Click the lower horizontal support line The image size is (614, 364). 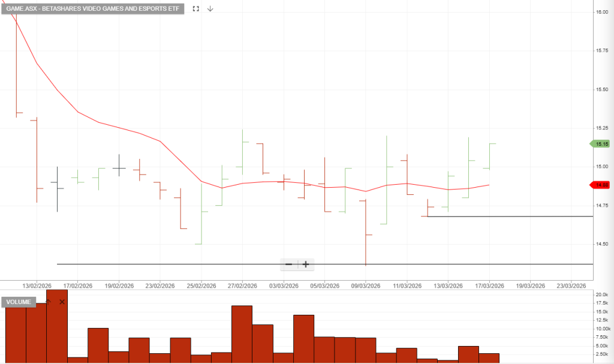point(180,264)
